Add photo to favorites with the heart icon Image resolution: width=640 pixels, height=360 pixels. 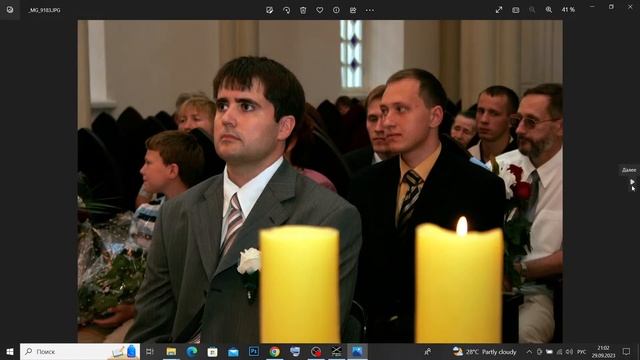pos(320,10)
